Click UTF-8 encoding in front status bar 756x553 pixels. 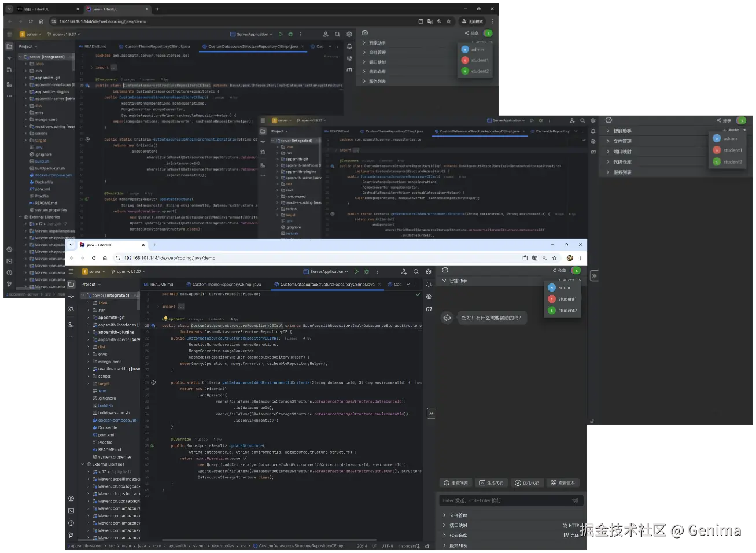point(387,545)
